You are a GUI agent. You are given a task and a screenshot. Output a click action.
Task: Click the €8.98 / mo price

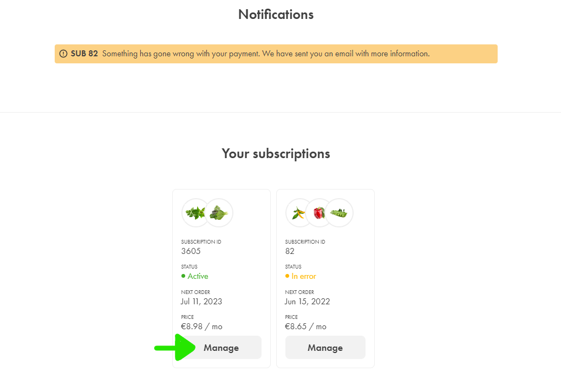[x=202, y=326]
